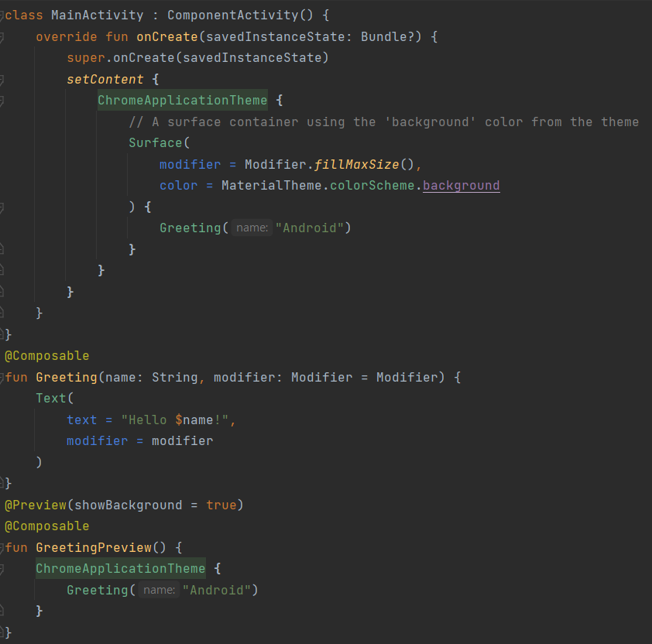Click 'onCreate' in the function declaration
The image size is (652, 644).
[x=167, y=36]
